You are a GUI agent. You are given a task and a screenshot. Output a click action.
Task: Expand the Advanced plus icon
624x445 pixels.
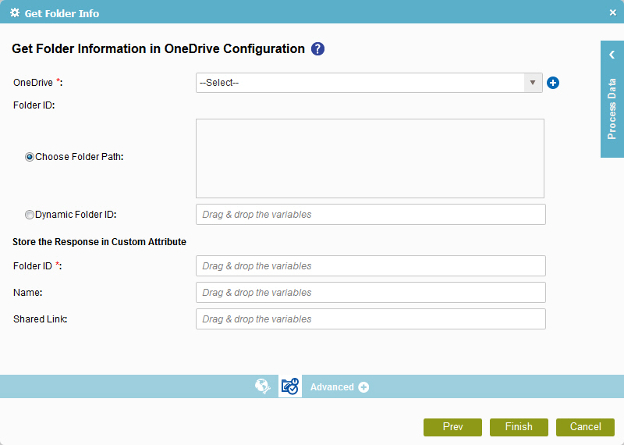[363, 387]
